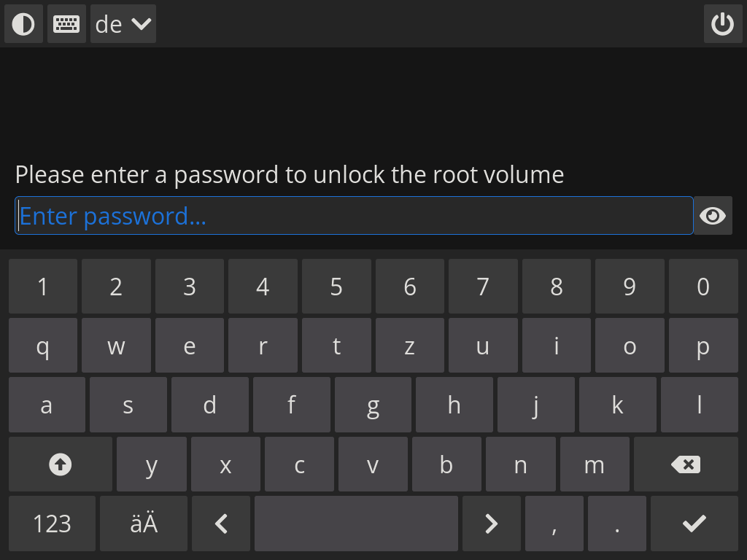
Task: Move cursor right with the arrow key
Action: point(491,523)
